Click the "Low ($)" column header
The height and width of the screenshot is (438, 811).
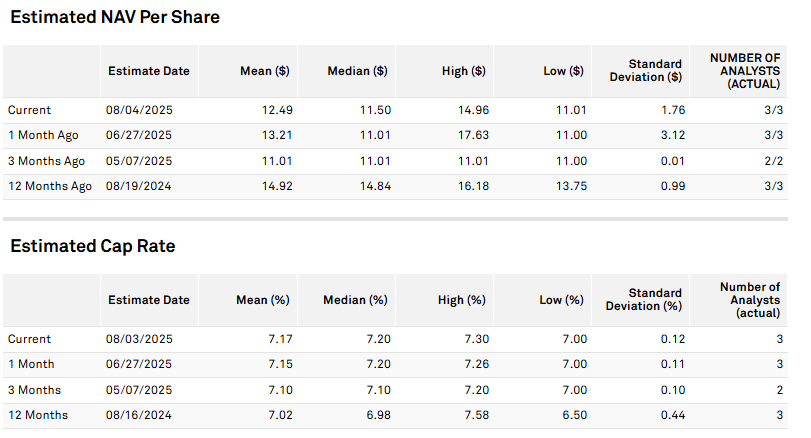tap(563, 71)
